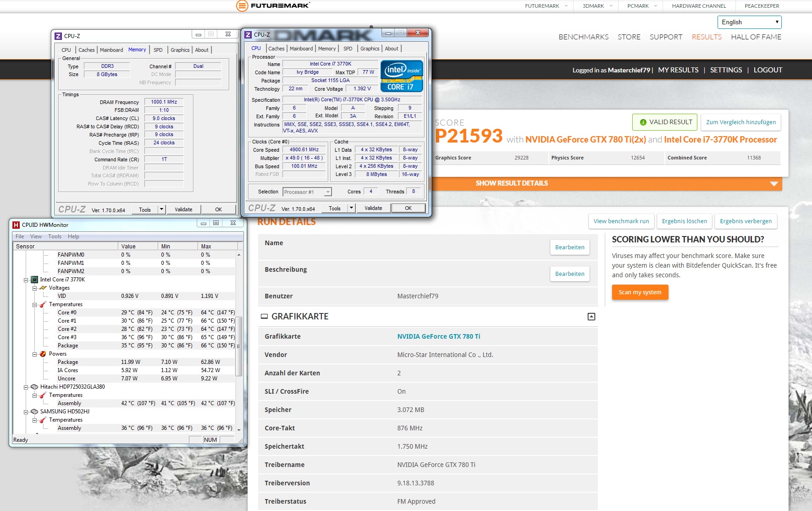Image resolution: width=812 pixels, height=511 pixels.
Task: Click the CPU-Z icon in the Memory window title bar
Action: point(58,36)
